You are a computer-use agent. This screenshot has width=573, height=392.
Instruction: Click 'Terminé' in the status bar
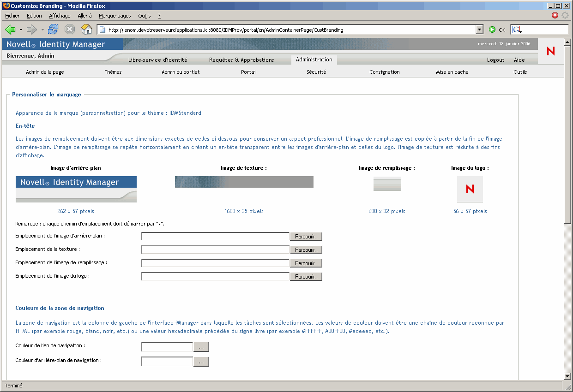[x=14, y=386]
